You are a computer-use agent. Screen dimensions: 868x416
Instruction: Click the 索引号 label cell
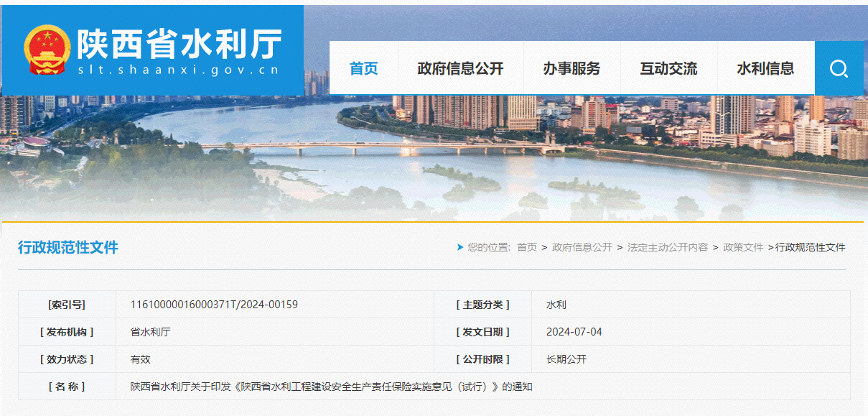click(67, 305)
